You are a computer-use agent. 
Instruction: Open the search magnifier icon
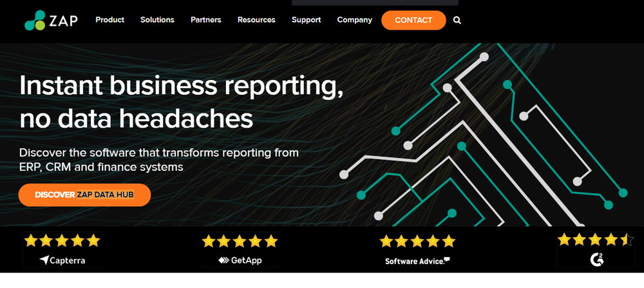(457, 20)
